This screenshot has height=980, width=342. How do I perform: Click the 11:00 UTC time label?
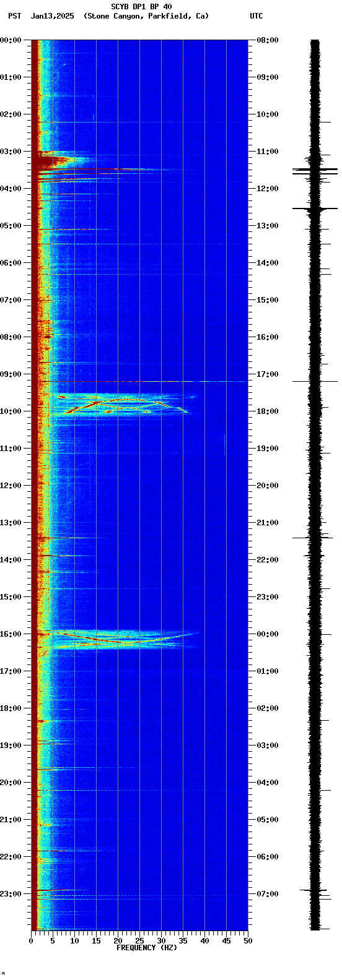[x=267, y=152]
